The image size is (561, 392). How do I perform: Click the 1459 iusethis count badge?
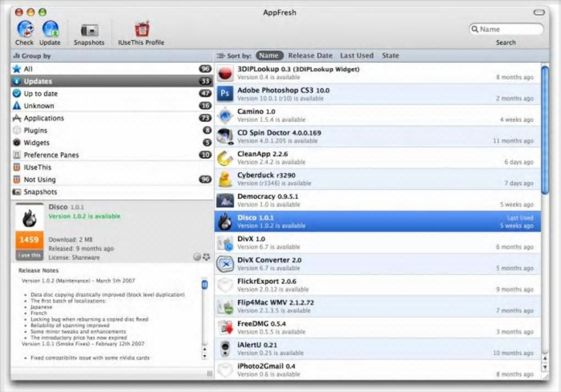coord(29,240)
